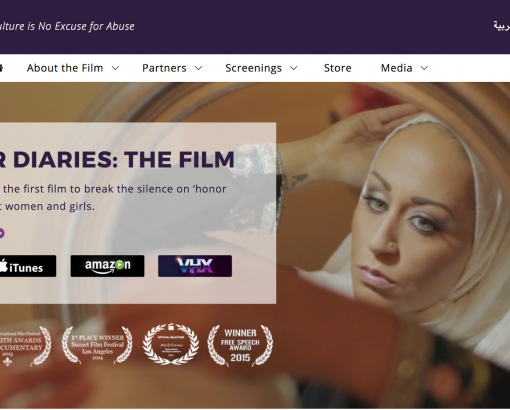Viewport: 510px width, 410px height.
Task: Click the Diaries: The Film heading
Action: [117, 159]
